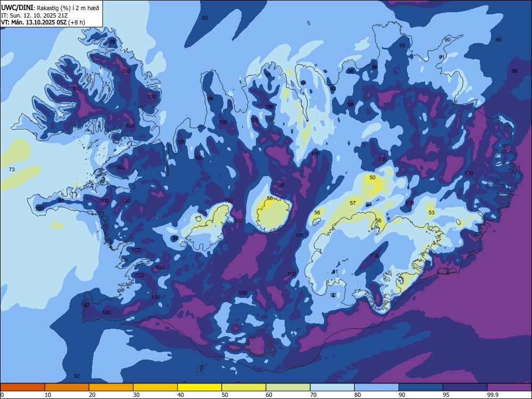Pick the bright yellow 40–50 legend swatch
The width and height of the screenshot is (532, 399).
199,387
